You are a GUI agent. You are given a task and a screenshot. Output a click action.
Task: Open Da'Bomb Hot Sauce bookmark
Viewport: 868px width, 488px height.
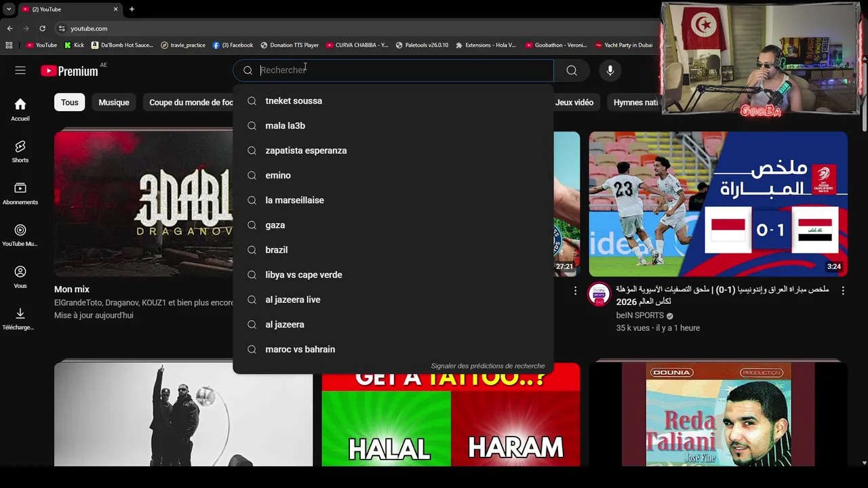point(123,45)
